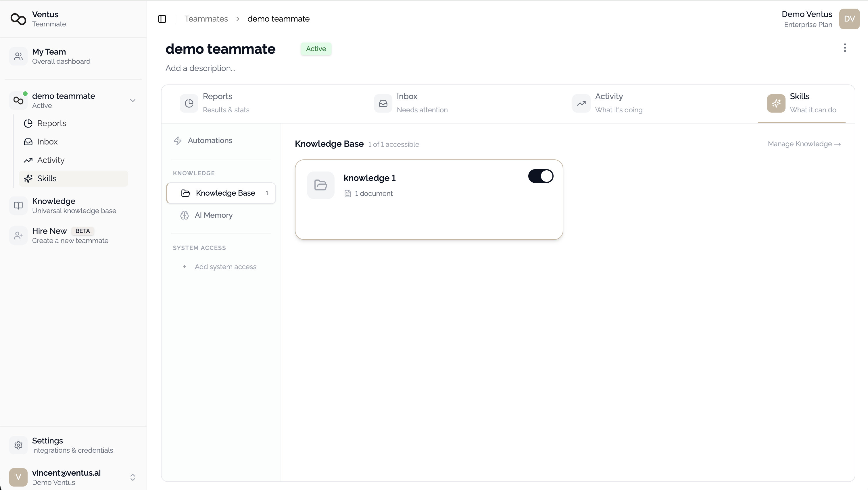Click the Add a description field

200,68
